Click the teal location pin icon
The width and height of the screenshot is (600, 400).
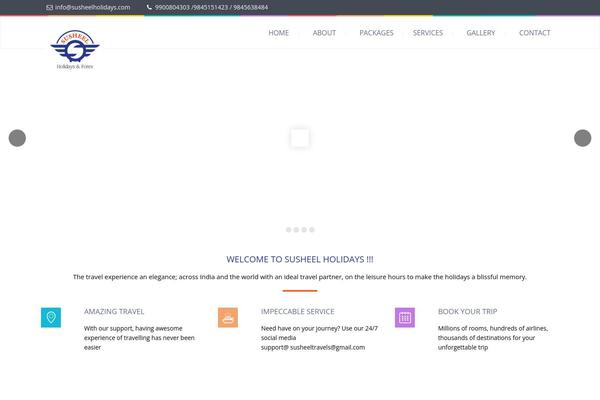(51, 317)
